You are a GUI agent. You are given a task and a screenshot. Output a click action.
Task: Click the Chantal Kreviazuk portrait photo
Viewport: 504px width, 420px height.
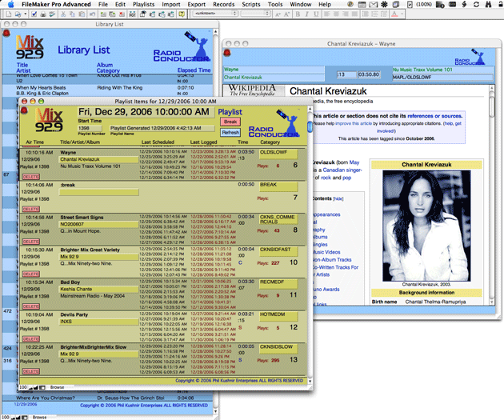click(426, 226)
